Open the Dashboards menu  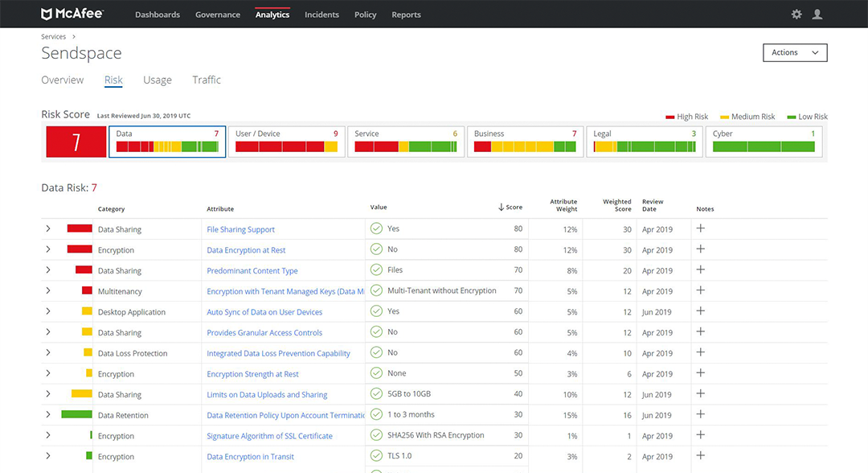click(158, 14)
